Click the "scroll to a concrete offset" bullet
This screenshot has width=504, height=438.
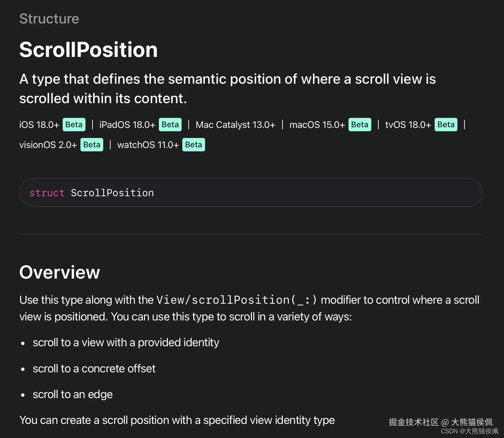(x=94, y=369)
